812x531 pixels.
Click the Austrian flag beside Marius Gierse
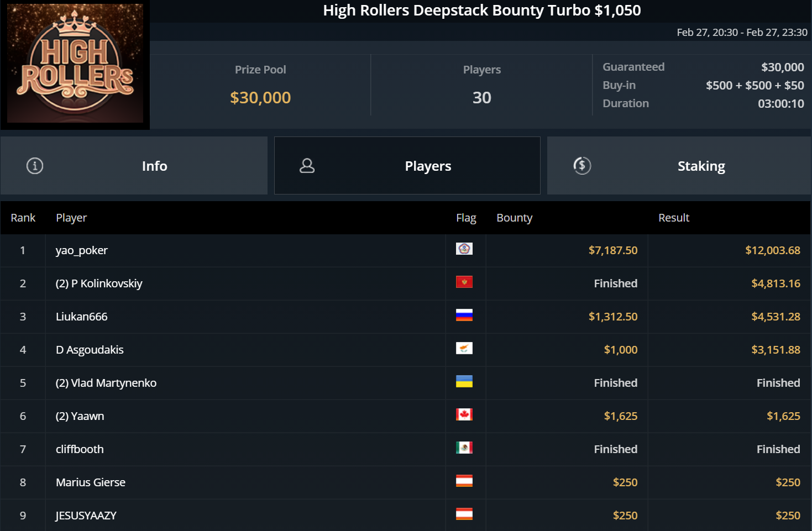coord(464,481)
